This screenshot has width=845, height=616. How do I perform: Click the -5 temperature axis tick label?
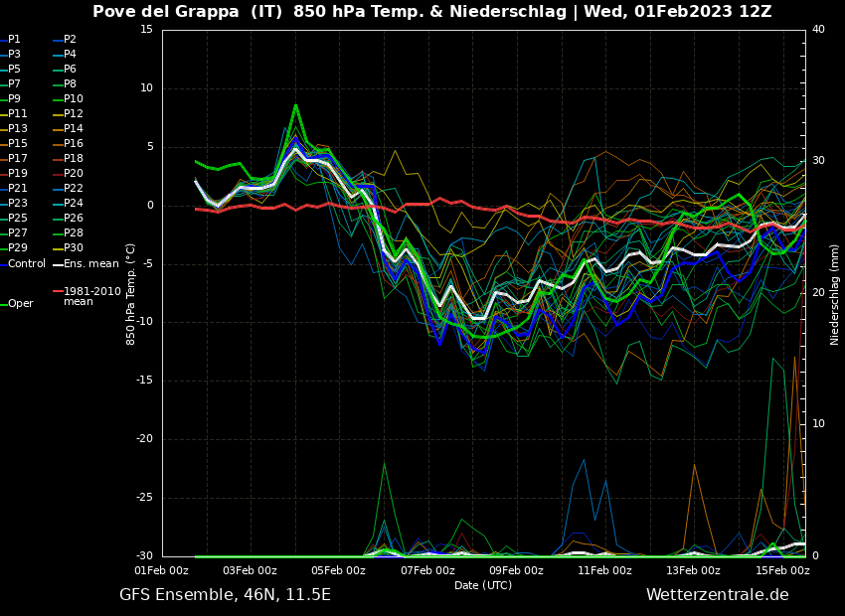coord(147,264)
